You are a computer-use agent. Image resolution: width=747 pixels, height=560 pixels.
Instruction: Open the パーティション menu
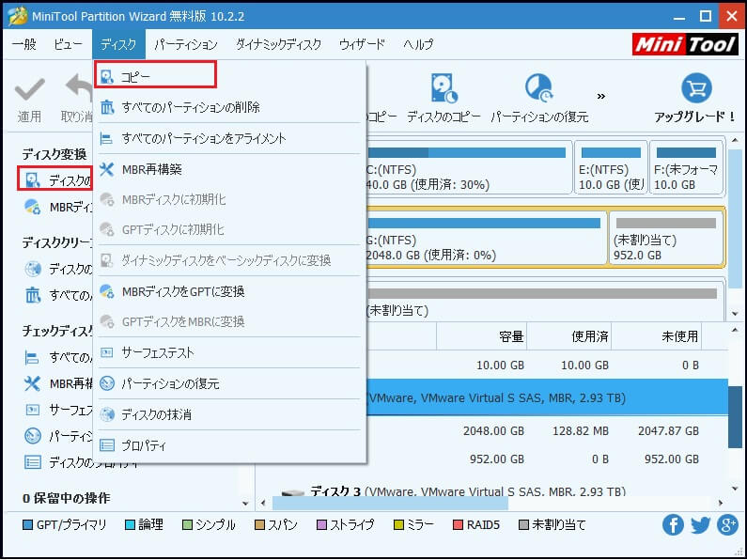click(186, 44)
